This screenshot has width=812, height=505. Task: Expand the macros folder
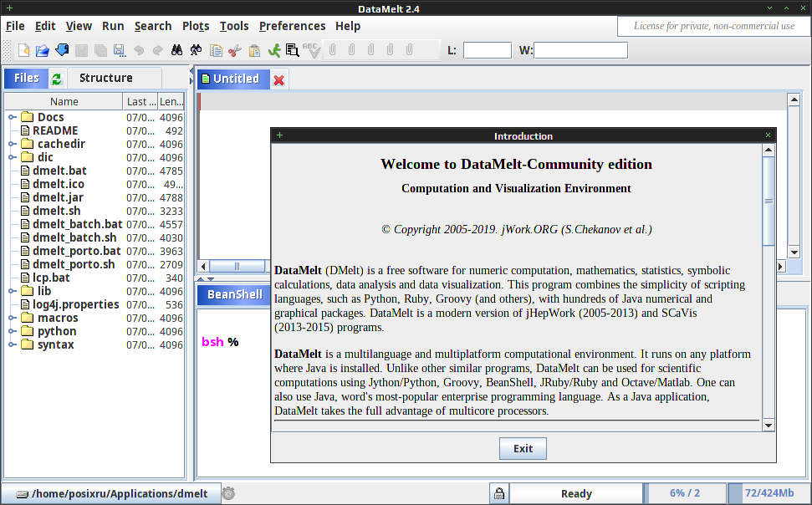click(13, 318)
